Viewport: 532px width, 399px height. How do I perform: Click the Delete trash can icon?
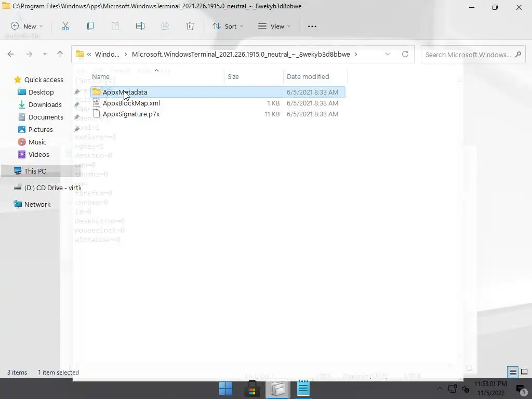pos(190,26)
